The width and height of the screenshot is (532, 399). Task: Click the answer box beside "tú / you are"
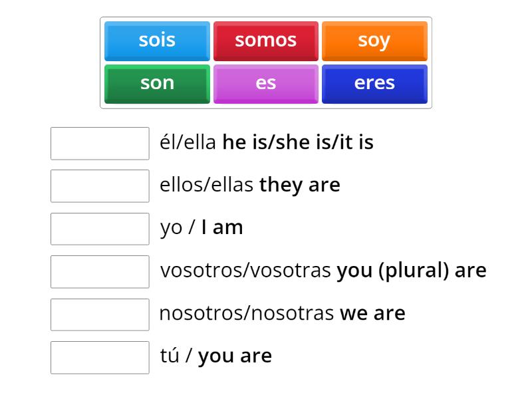coord(100,358)
